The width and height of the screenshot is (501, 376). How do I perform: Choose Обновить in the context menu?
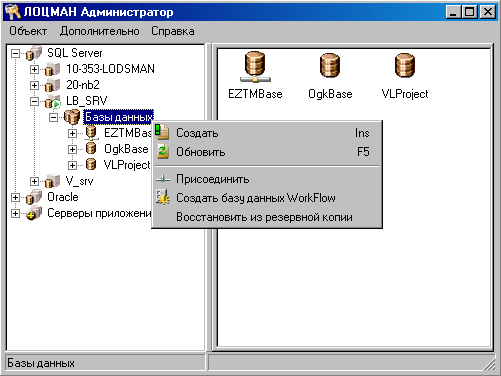(267, 152)
